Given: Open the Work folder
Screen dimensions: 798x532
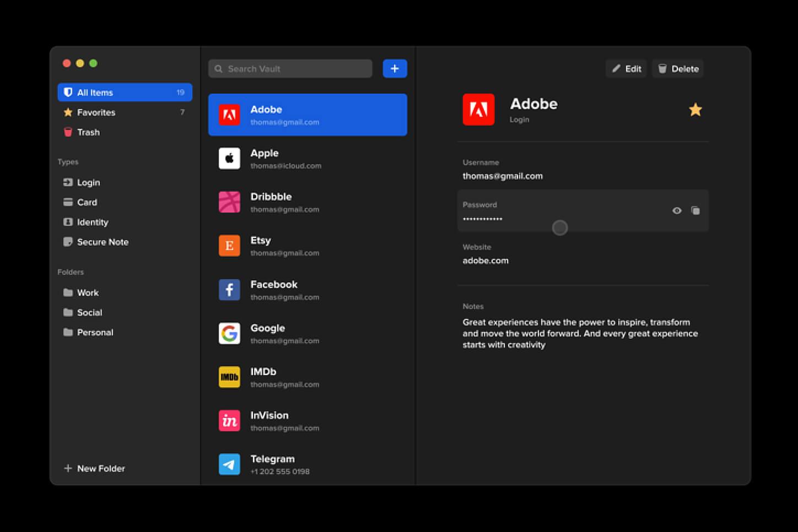Looking at the screenshot, I should tap(125, 292).
